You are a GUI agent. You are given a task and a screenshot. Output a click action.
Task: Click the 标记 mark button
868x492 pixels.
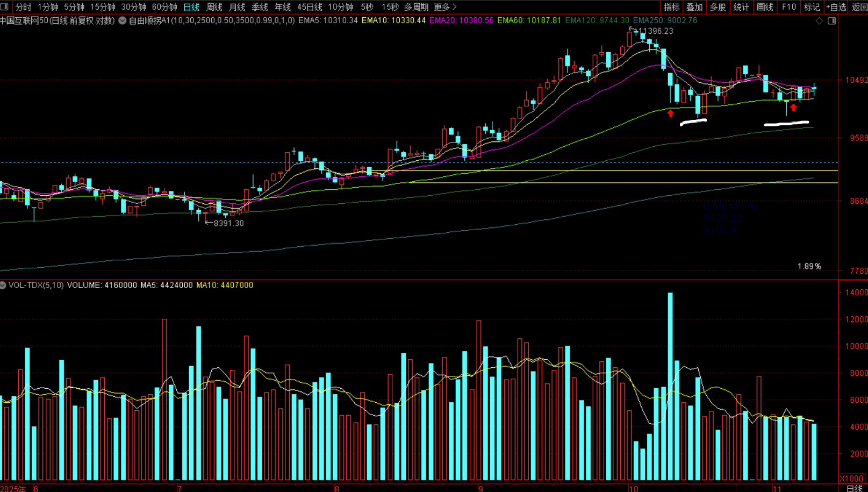812,7
